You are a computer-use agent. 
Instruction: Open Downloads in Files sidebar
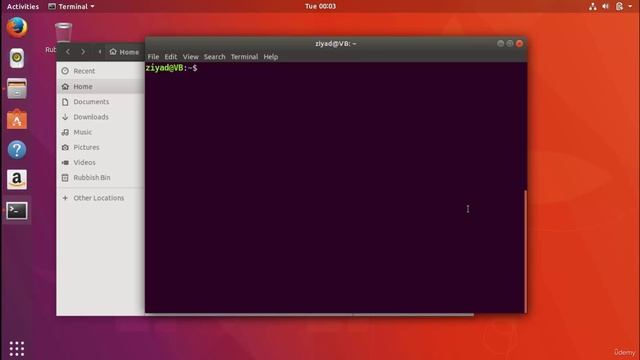tap(100, 117)
